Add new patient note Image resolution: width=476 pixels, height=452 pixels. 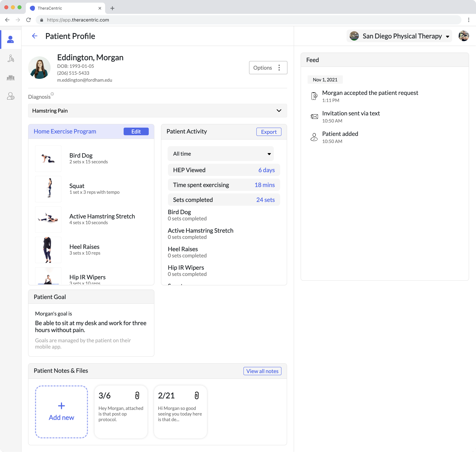(x=61, y=412)
